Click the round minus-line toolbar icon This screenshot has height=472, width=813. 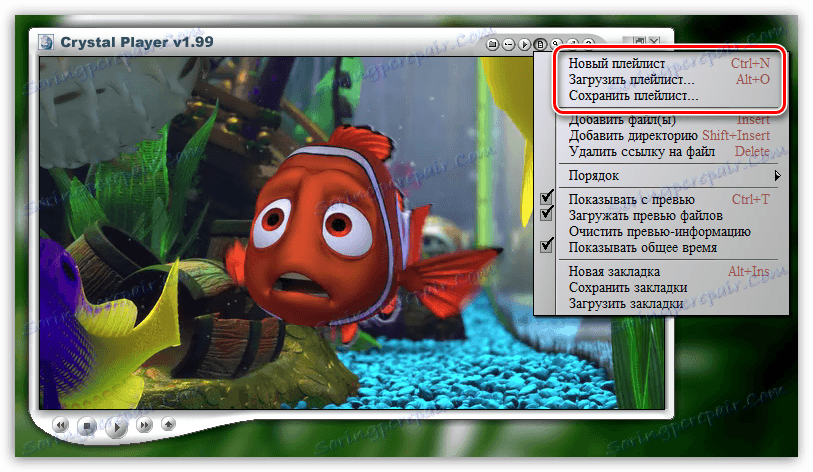(509, 45)
